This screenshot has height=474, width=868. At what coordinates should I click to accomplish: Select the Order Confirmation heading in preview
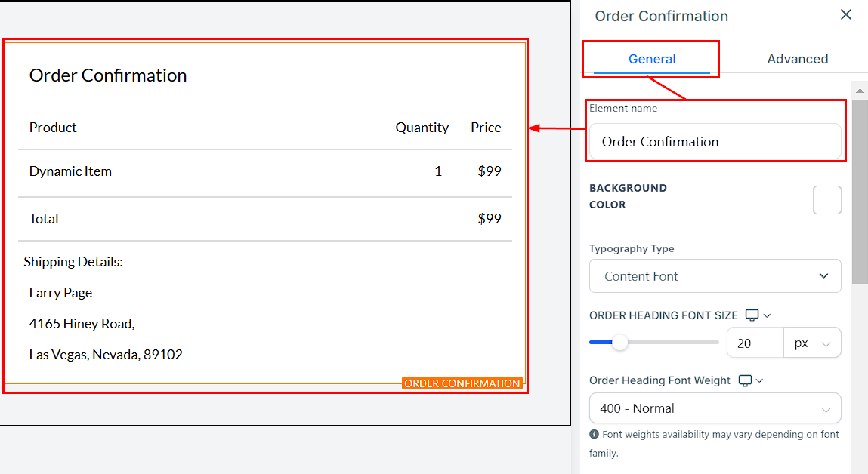tap(108, 75)
